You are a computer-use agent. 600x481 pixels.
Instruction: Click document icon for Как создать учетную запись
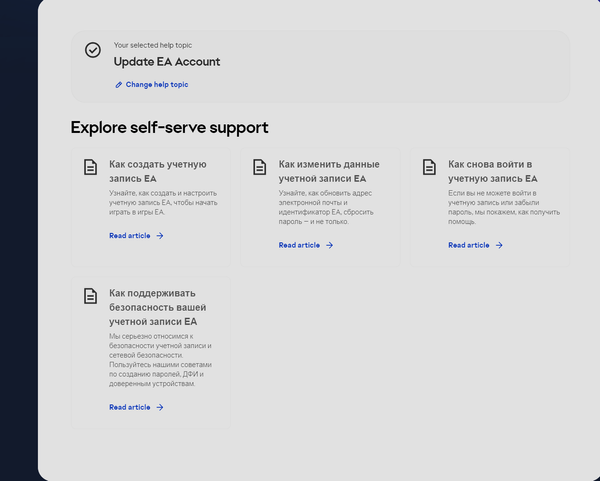[90, 167]
